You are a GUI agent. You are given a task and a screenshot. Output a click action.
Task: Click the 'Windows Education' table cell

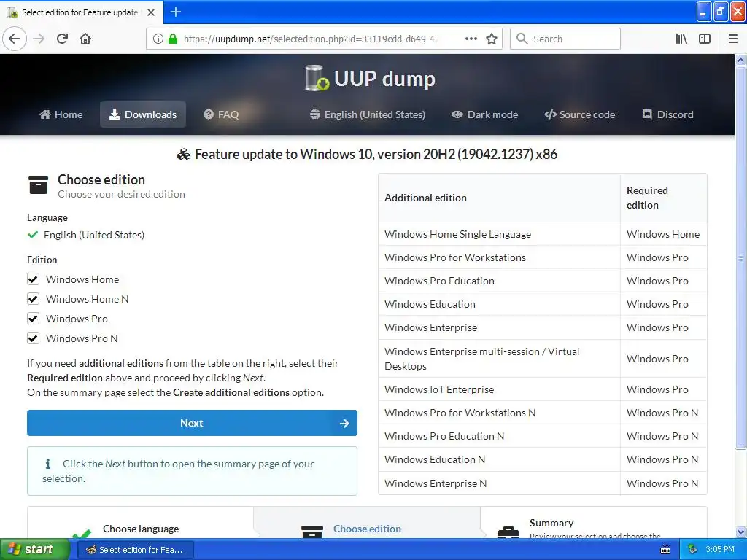(x=499, y=304)
